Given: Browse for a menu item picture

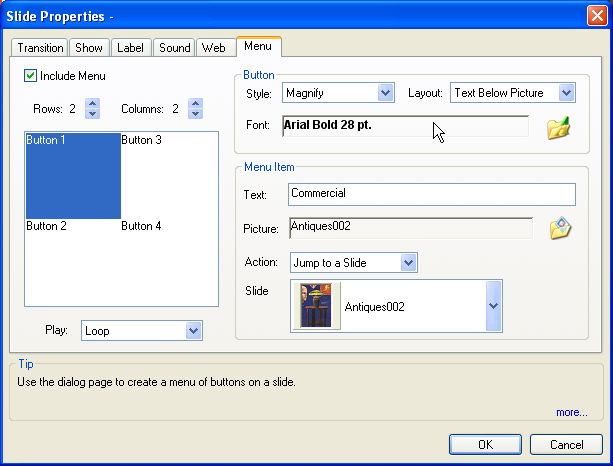Looking at the screenshot, I should tap(560, 228).
